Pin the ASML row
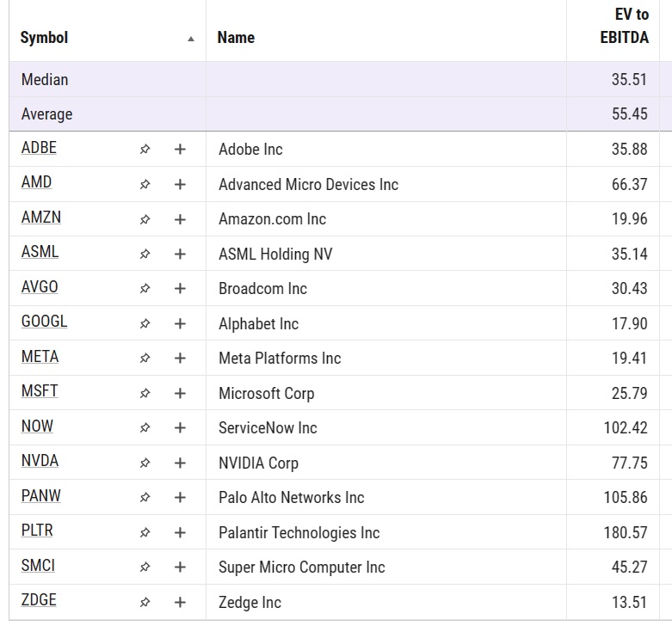Viewport: 672px width, 632px height. pos(145,254)
